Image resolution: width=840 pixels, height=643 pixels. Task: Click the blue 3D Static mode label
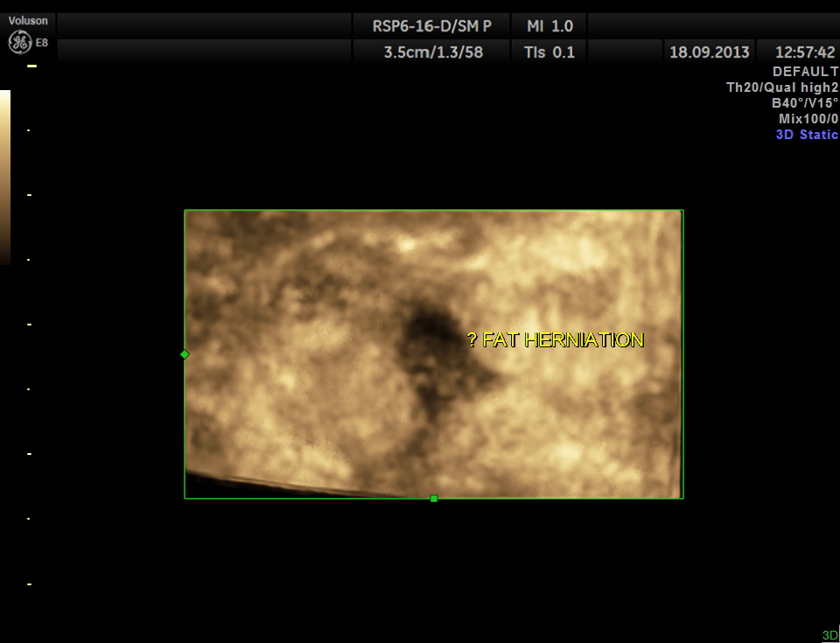point(807,135)
